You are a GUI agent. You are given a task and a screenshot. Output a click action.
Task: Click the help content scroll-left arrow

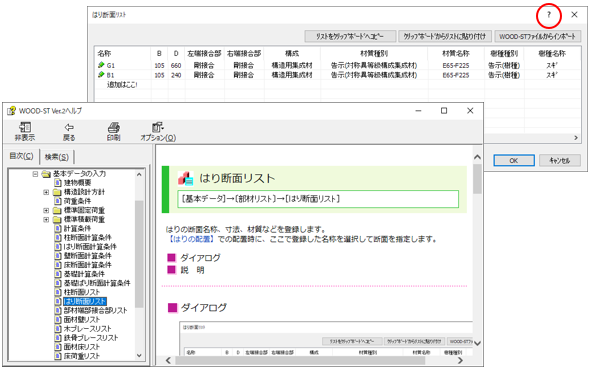pos(168,361)
